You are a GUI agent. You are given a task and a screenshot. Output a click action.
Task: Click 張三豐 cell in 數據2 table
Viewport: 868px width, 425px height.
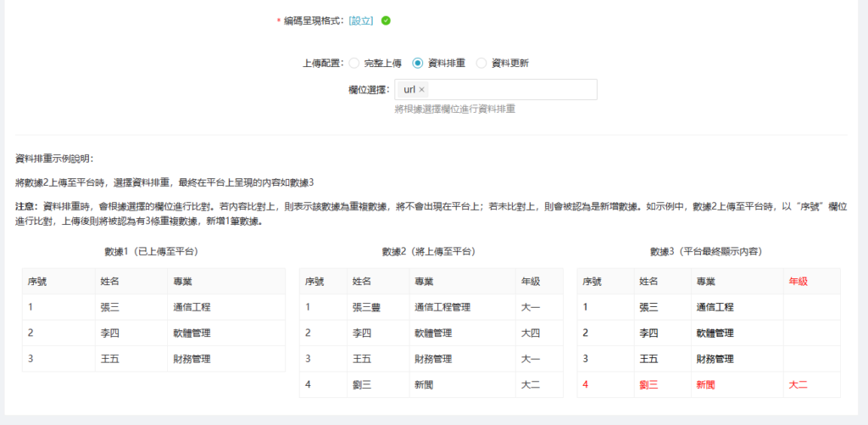366,307
